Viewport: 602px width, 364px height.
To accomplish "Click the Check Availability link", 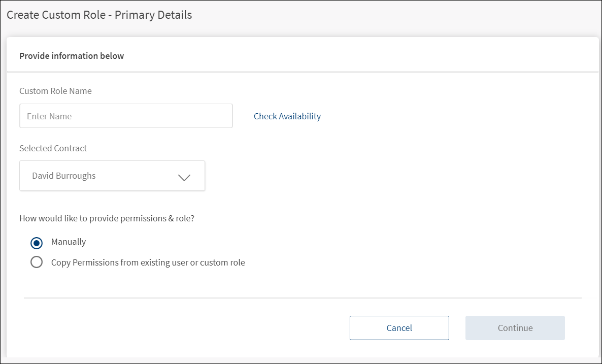I will tap(287, 116).
